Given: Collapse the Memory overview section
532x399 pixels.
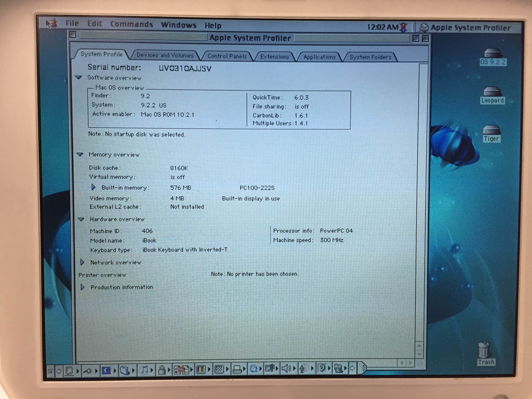Looking at the screenshot, I should point(80,154).
